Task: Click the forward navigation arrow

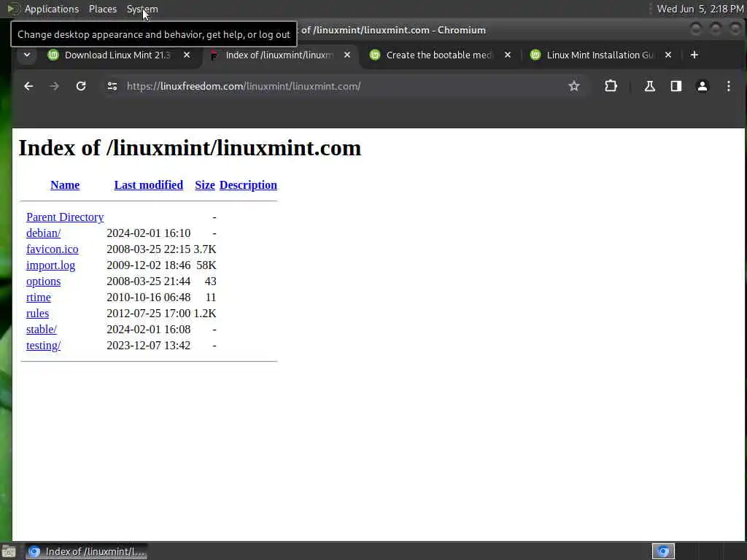Action: click(x=54, y=86)
